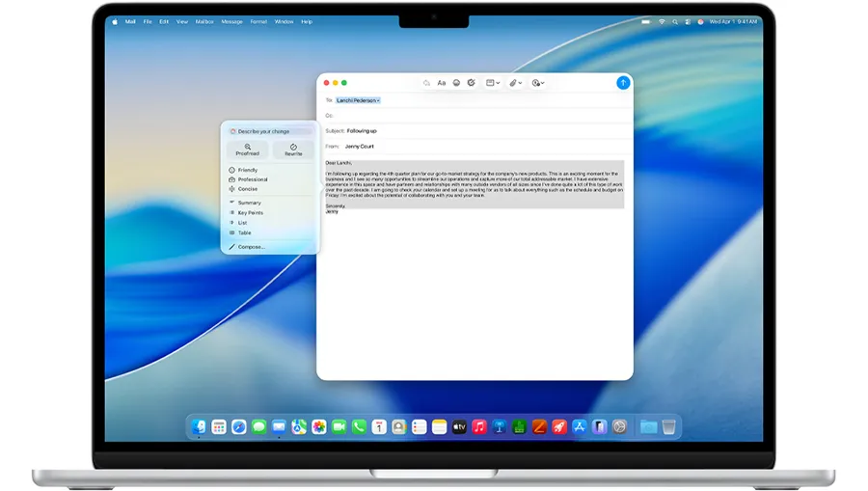Click the Compose… option with pencil
Image resolution: width=868 pixels, height=491 pixels.
click(x=251, y=247)
